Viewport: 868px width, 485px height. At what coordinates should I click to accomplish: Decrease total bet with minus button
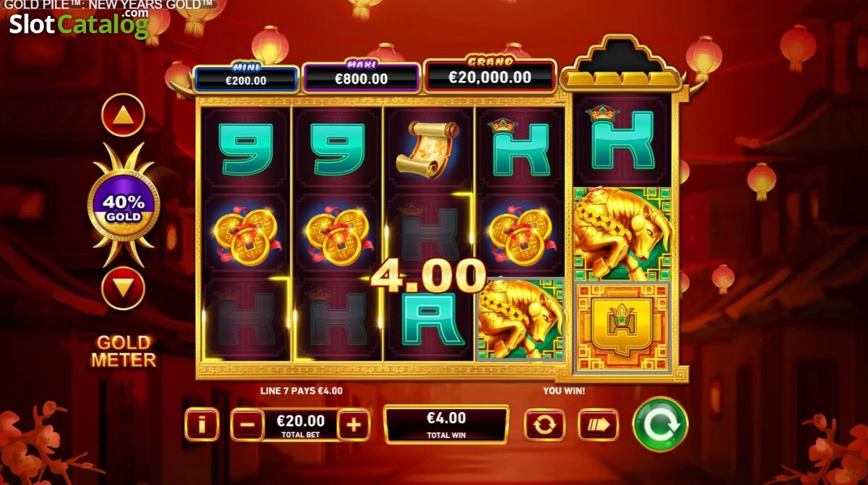247,425
